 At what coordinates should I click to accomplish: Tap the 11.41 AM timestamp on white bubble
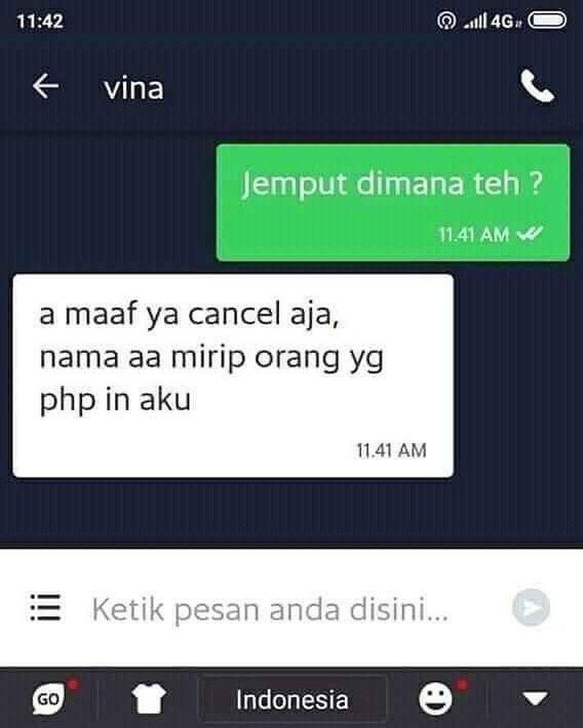pyautogui.click(x=391, y=451)
